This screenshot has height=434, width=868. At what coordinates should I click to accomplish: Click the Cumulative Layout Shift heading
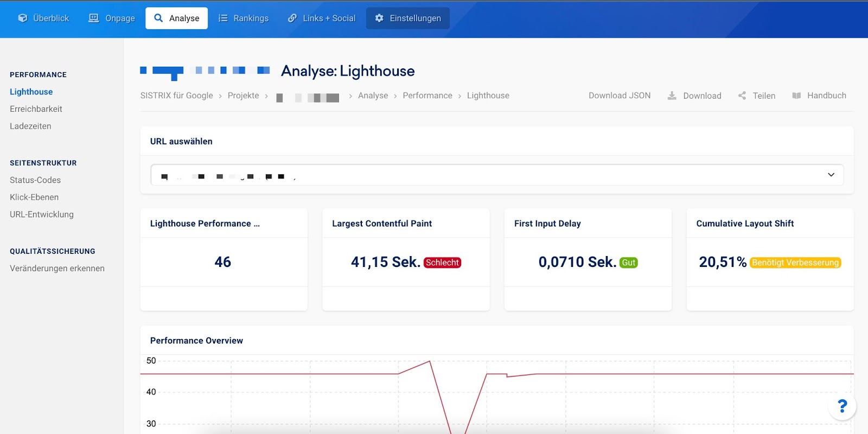tap(745, 224)
